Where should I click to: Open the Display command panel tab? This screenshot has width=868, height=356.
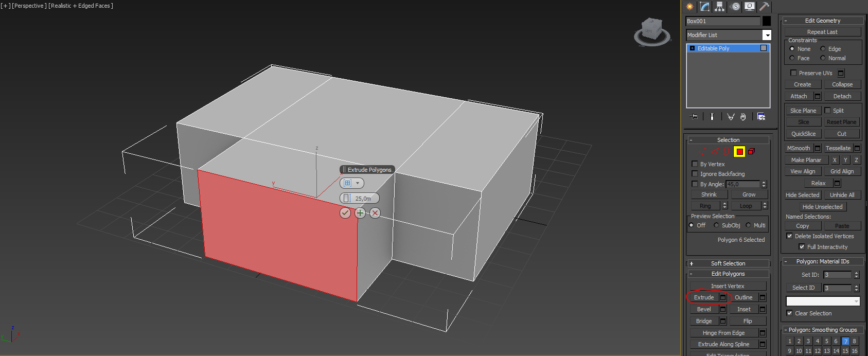click(x=750, y=6)
